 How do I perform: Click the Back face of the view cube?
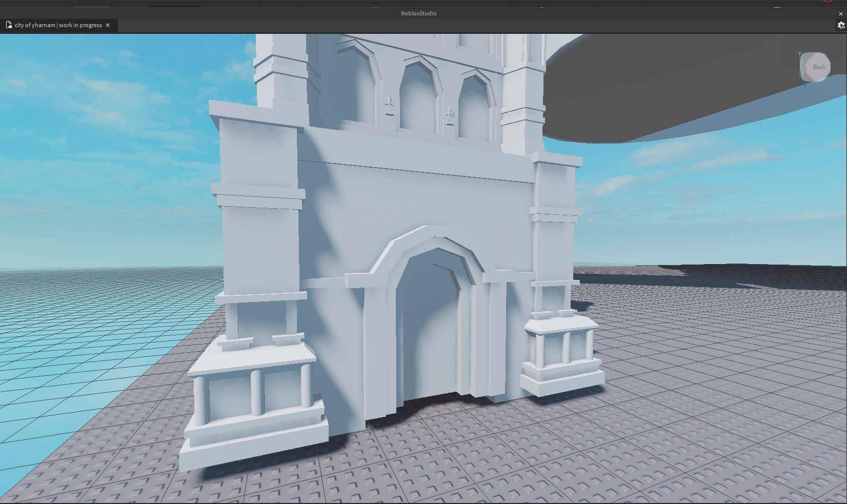(818, 67)
